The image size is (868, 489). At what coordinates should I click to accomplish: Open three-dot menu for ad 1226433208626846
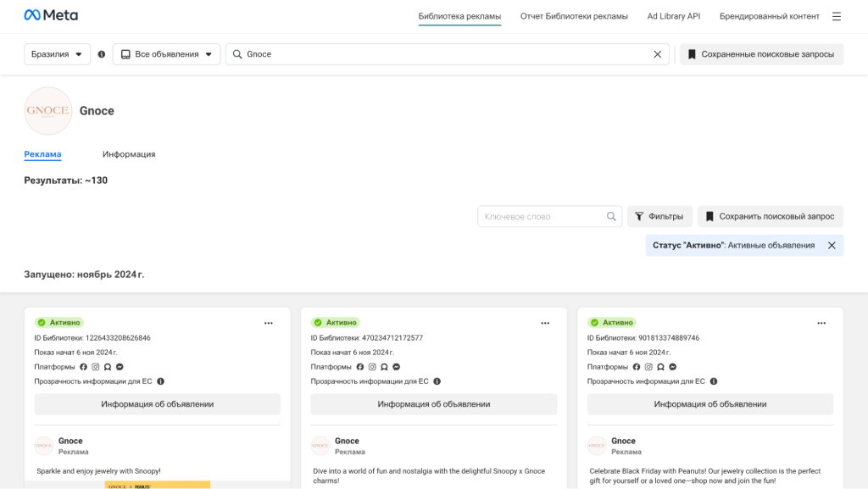point(269,323)
